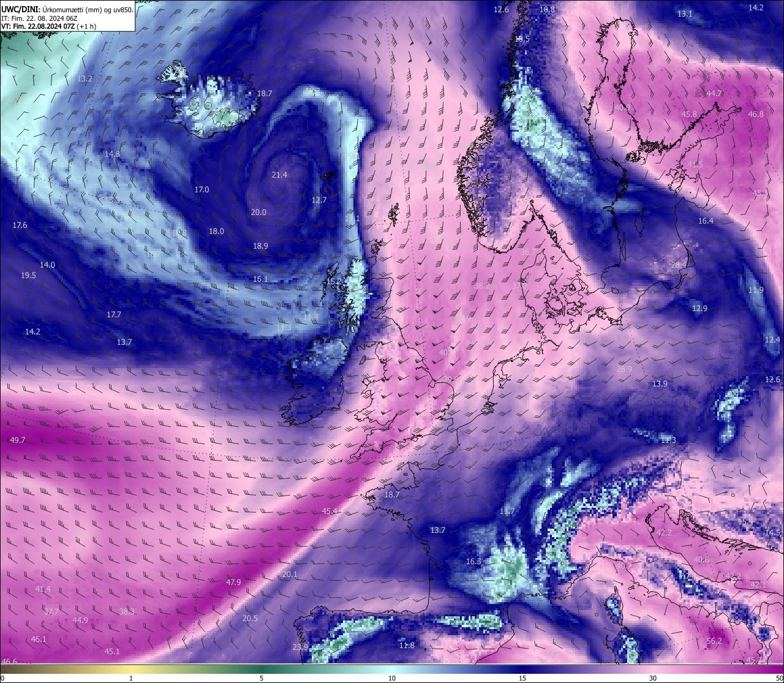Click the colour scale label 1
Viewport: 784px width, 683px height.
[x=131, y=678]
